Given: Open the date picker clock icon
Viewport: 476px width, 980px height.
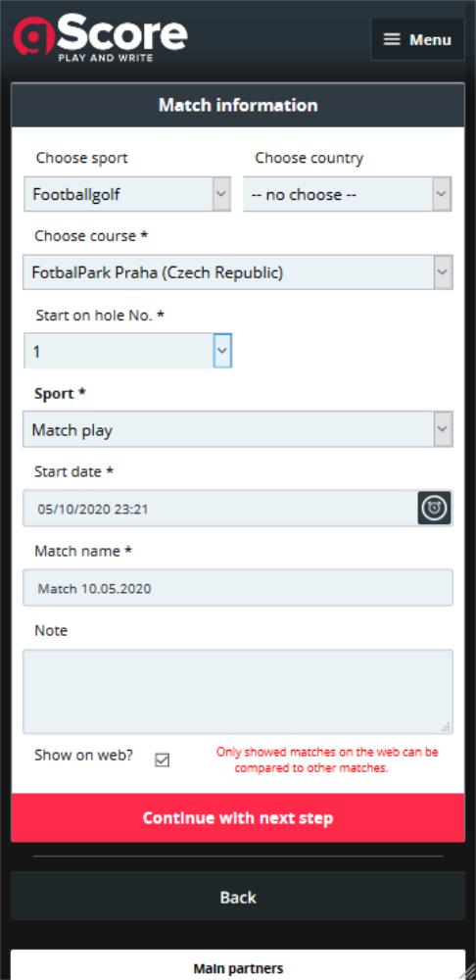Looking at the screenshot, I should pos(434,508).
